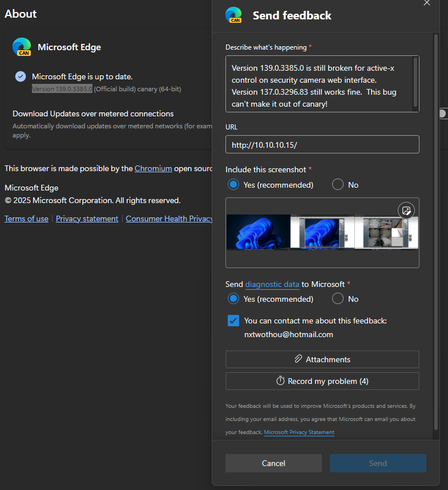This screenshot has height=490, width=448.
Task: Close the Send feedback dialog
Action: pyautogui.click(x=427, y=3)
